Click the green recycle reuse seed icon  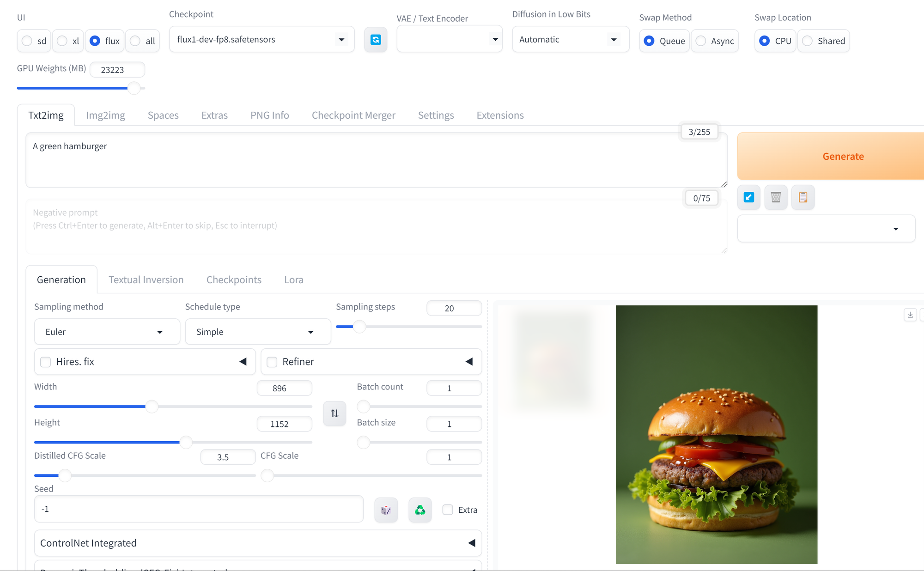pyautogui.click(x=420, y=510)
